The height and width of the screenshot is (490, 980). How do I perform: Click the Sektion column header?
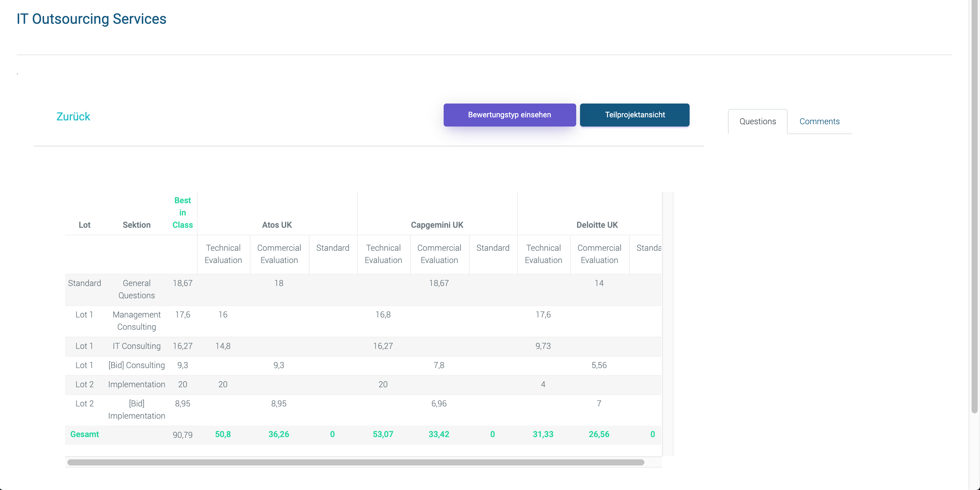[x=136, y=225]
